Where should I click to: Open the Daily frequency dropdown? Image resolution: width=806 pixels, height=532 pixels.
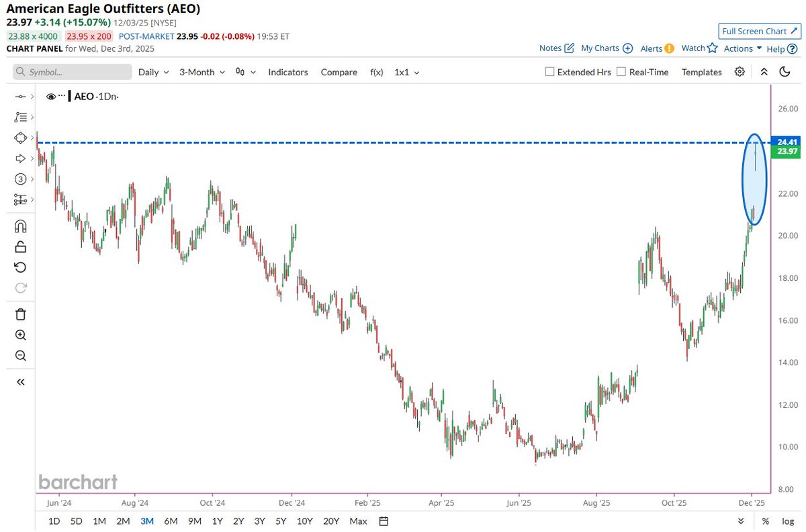pos(154,72)
